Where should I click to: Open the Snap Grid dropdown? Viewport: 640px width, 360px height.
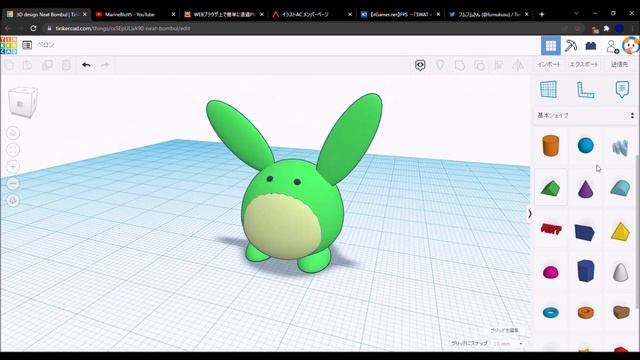pyautogui.click(x=508, y=344)
